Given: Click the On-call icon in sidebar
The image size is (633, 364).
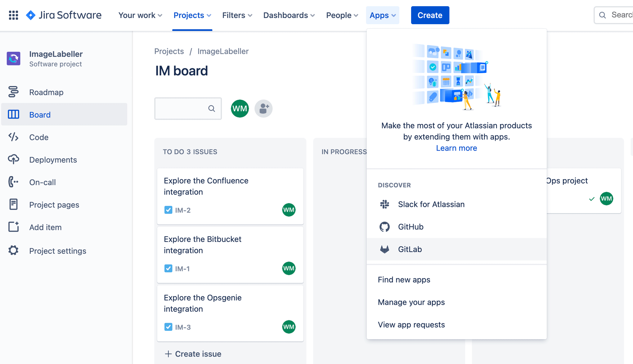Looking at the screenshot, I should (13, 182).
